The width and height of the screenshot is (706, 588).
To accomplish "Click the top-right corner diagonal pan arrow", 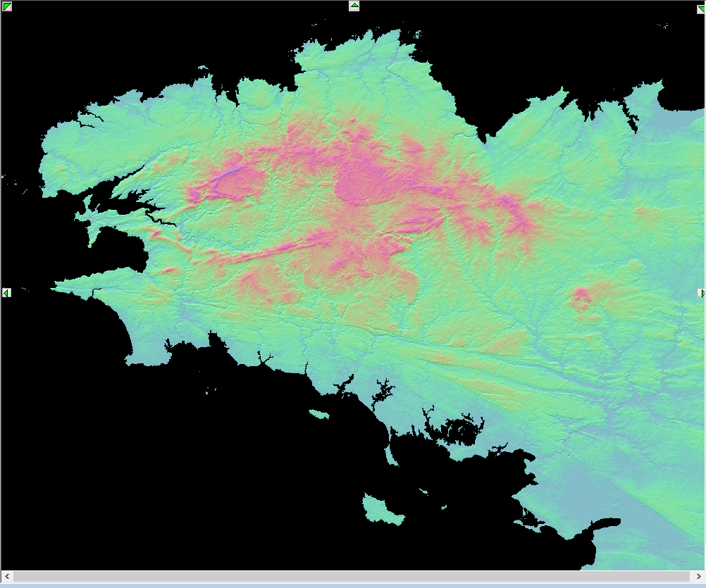I will 700,8.
